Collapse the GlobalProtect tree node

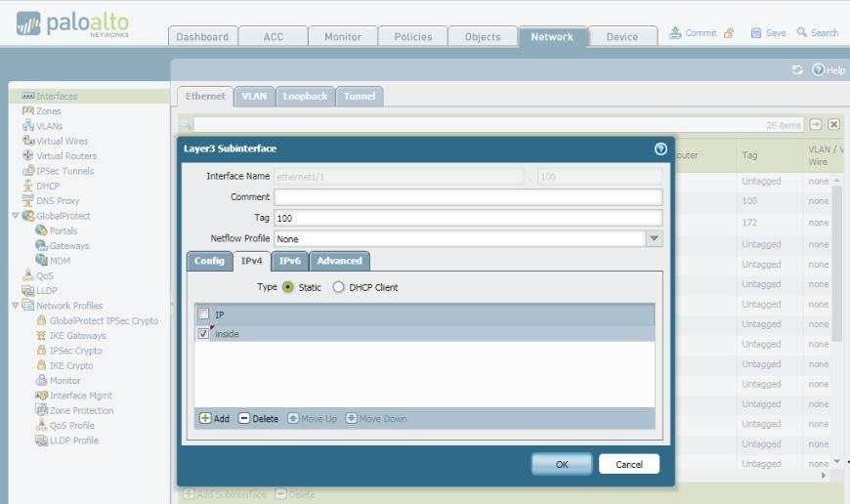(16, 216)
